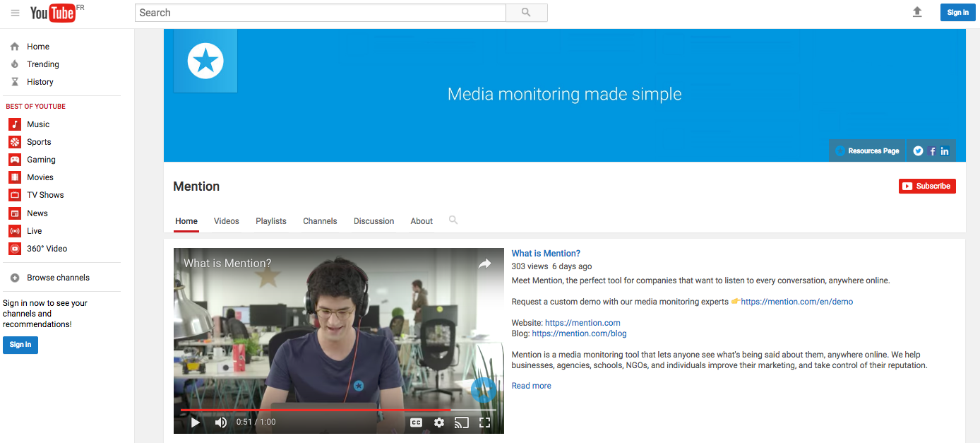Open video settings gear
The image size is (980, 443).
tap(439, 423)
